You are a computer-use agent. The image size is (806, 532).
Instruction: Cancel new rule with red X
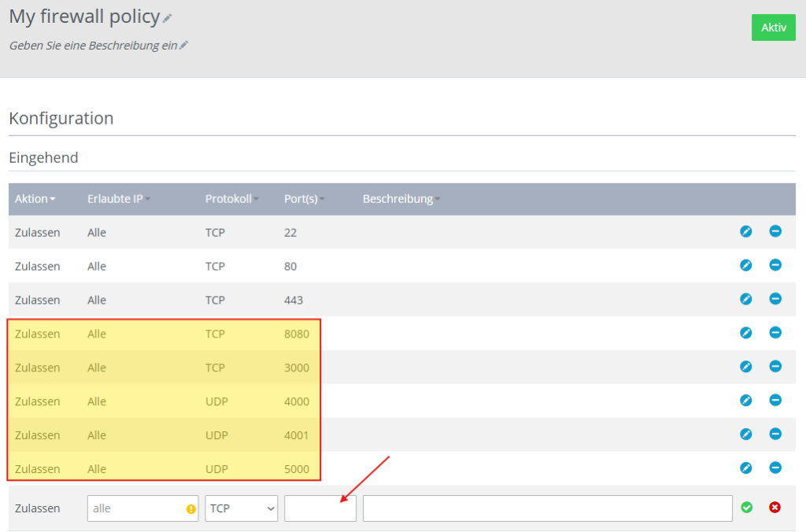775,508
